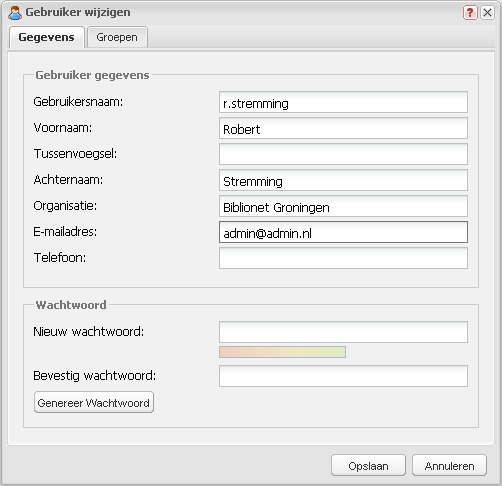This screenshot has height=486, width=502.
Task: Cancel with the Annuleren button
Action: [x=449, y=465]
